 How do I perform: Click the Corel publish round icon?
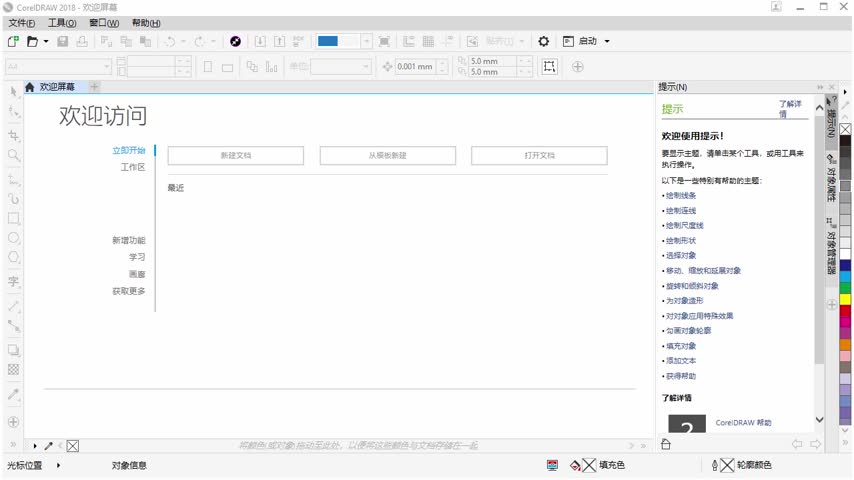pos(235,41)
